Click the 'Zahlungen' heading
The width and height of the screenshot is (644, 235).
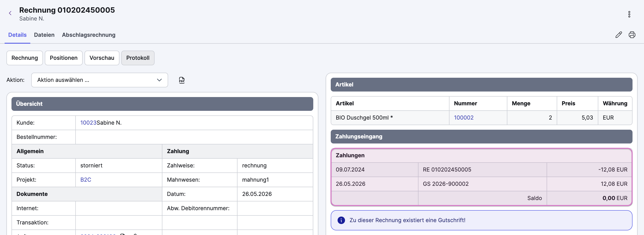(x=350, y=155)
